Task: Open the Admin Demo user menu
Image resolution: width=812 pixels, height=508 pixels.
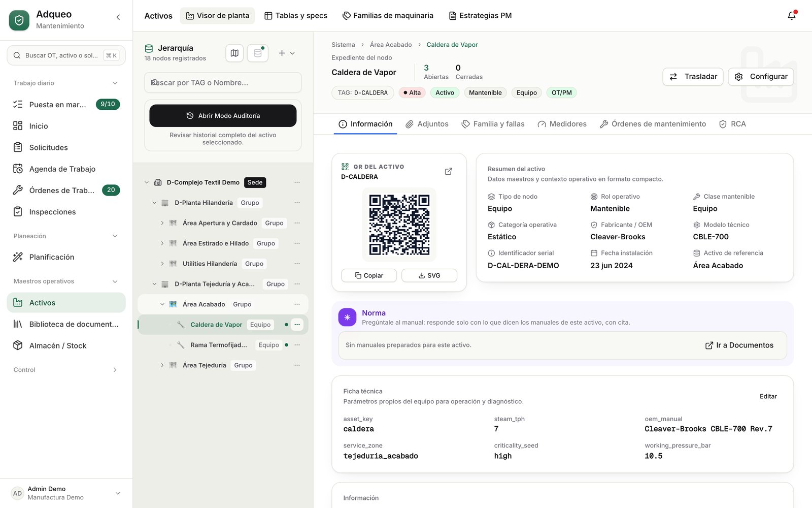Action: [x=66, y=493]
